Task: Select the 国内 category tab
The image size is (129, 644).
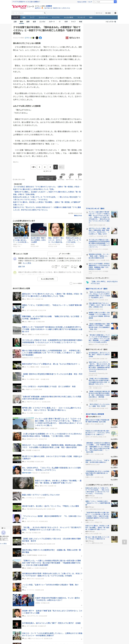Action: (21, 22)
